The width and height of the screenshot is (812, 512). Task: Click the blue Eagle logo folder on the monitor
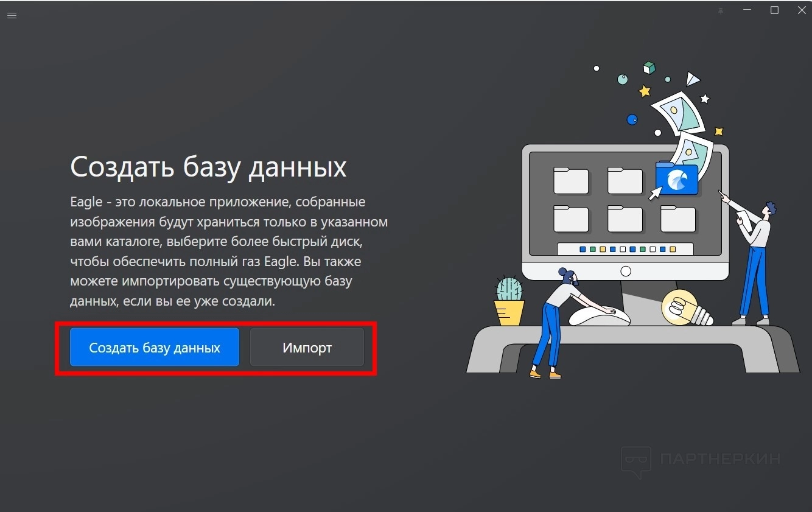pyautogui.click(x=677, y=178)
